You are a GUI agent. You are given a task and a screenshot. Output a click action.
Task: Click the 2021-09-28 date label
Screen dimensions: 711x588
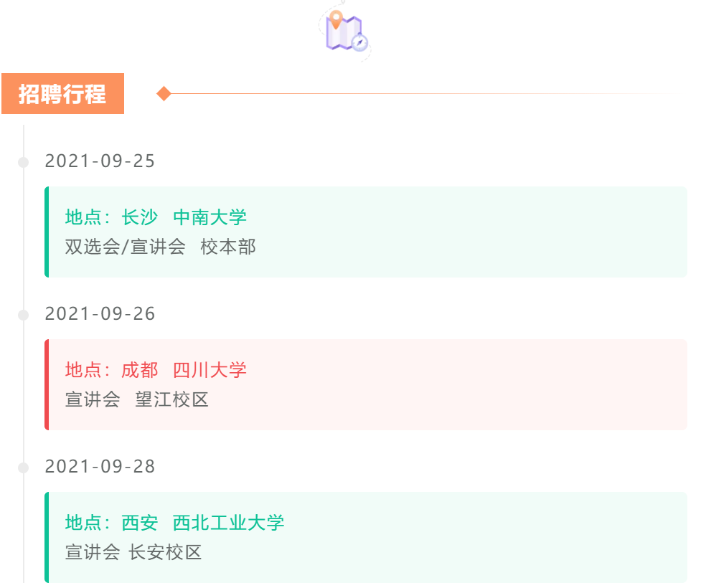pyautogui.click(x=100, y=467)
